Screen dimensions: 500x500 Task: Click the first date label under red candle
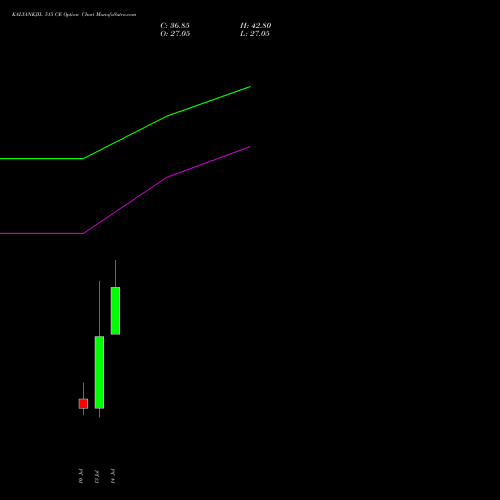(x=81, y=476)
